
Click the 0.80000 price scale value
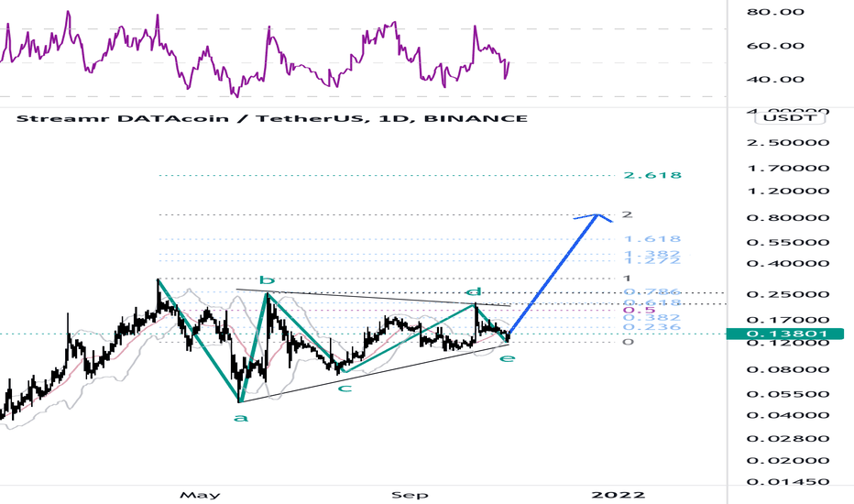[788, 218]
